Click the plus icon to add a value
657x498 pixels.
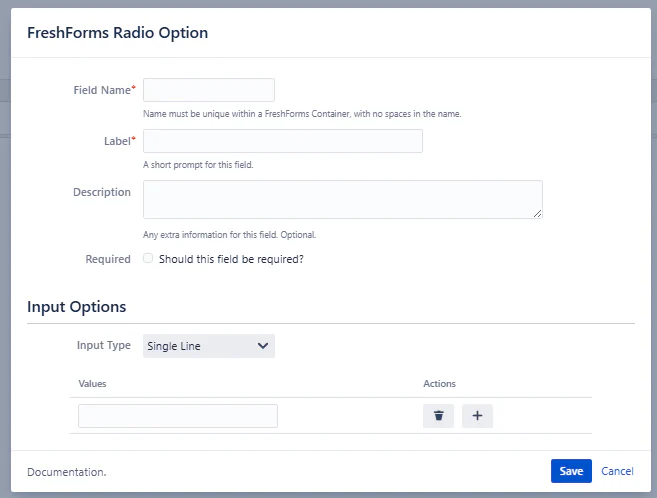(477, 416)
